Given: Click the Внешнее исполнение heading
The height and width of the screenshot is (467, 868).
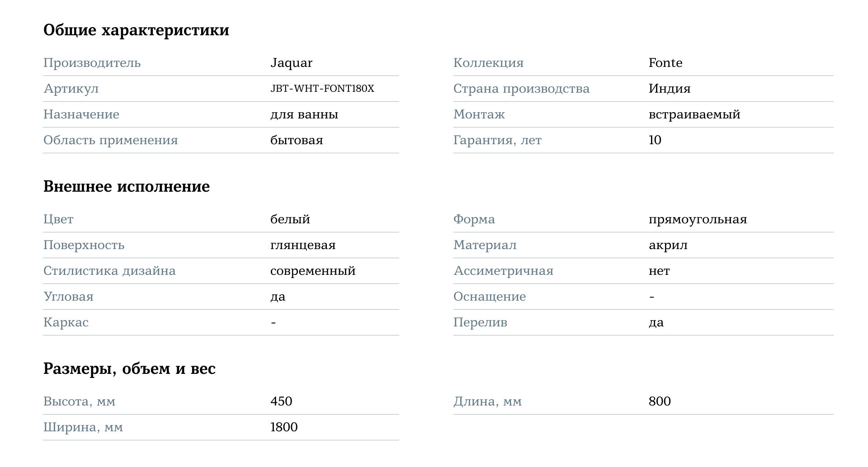Looking at the screenshot, I should 127,186.
